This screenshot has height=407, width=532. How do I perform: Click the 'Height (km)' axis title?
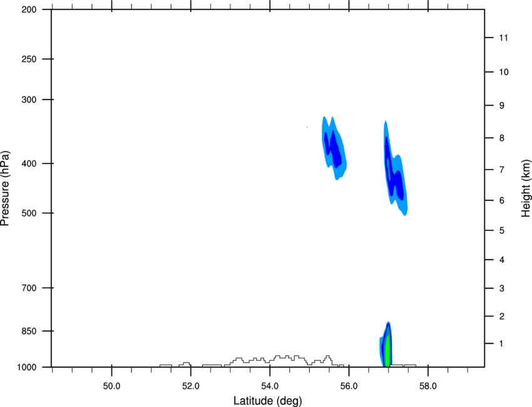(526, 188)
